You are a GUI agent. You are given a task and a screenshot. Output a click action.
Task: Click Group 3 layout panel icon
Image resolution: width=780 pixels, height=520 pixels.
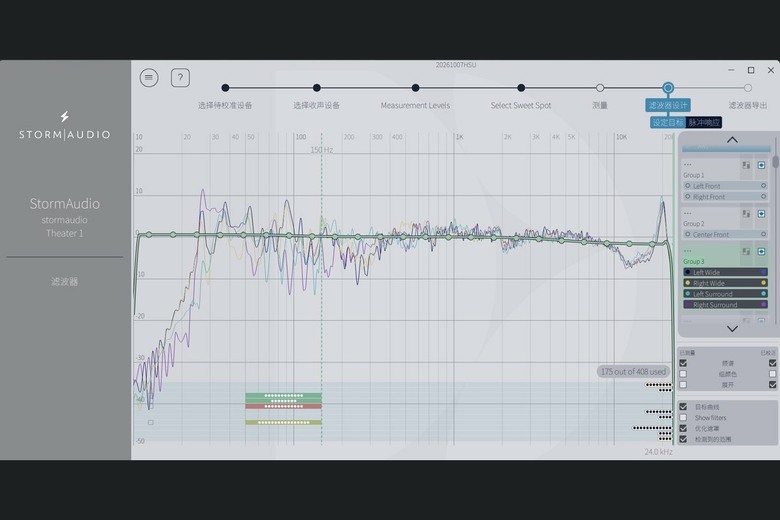tap(746, 252)
